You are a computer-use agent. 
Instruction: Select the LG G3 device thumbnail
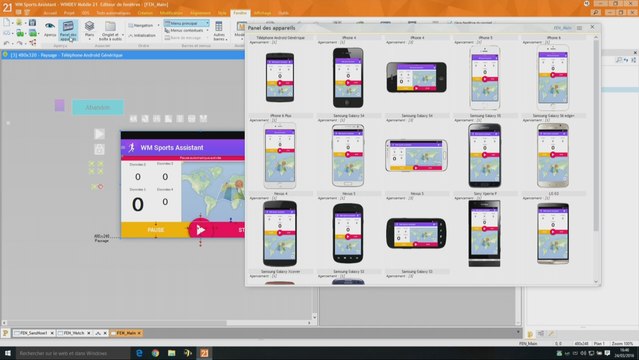[553, 233]
